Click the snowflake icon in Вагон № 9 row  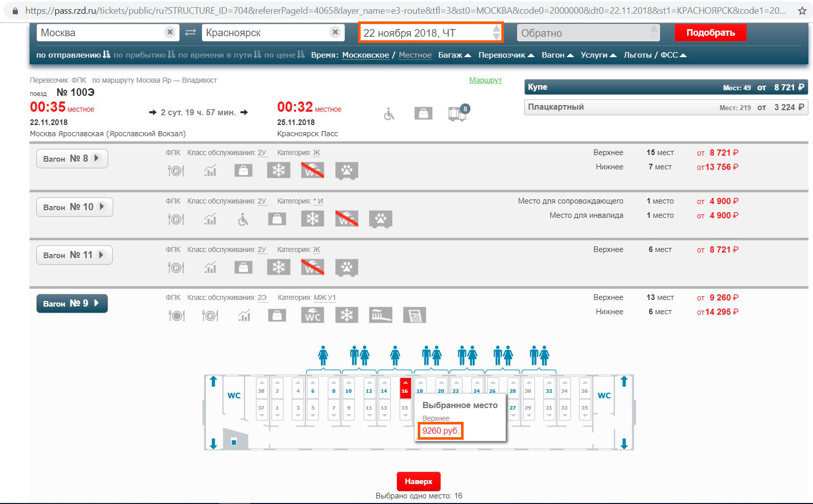(347, 315)
